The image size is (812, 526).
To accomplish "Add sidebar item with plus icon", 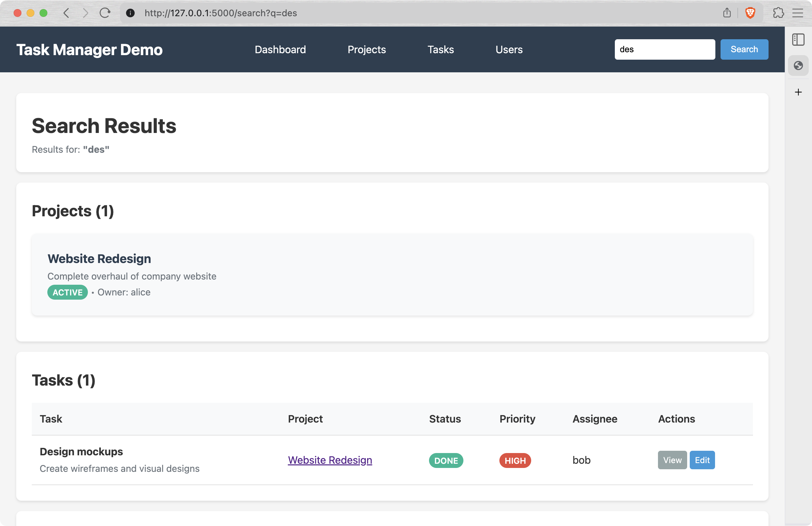I will pos(798,92).
